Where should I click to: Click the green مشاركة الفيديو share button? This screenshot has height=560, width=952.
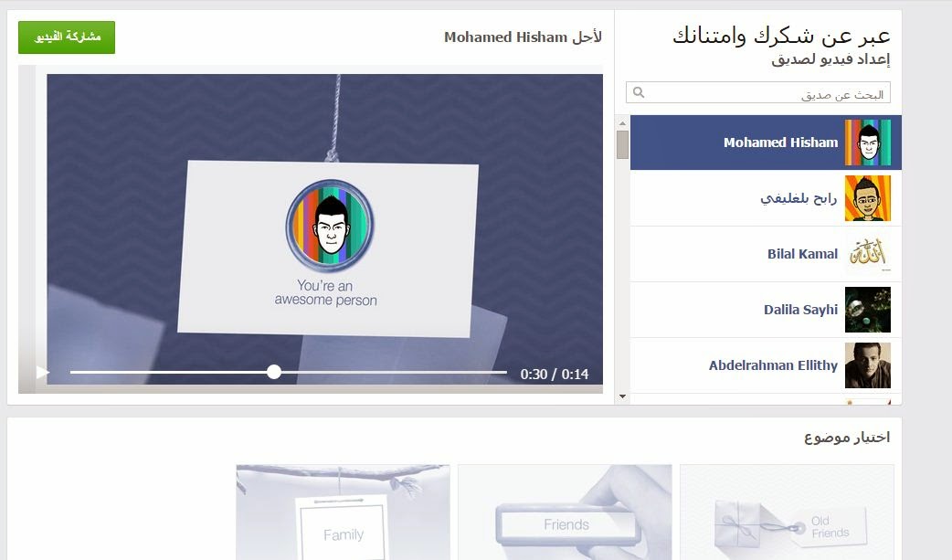pos(67,37)
